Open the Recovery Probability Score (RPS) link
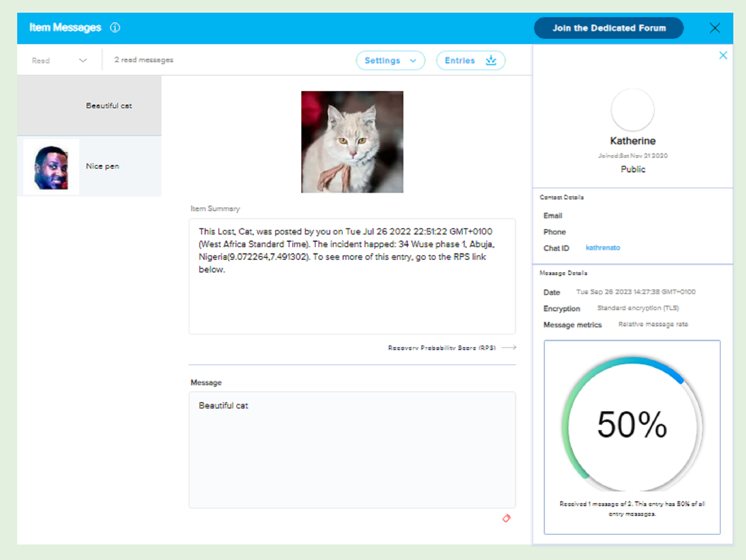Screen dimensions: 746x560 [441, 348]
